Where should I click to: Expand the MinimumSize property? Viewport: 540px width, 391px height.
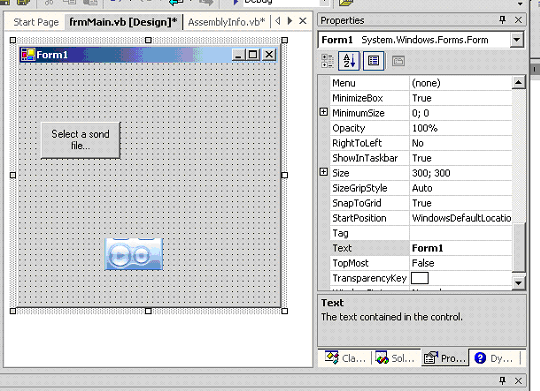click(324, 112)
